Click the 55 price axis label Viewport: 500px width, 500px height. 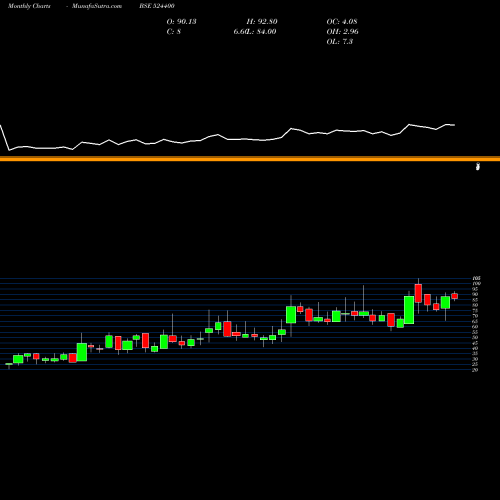tap(476, 332)
